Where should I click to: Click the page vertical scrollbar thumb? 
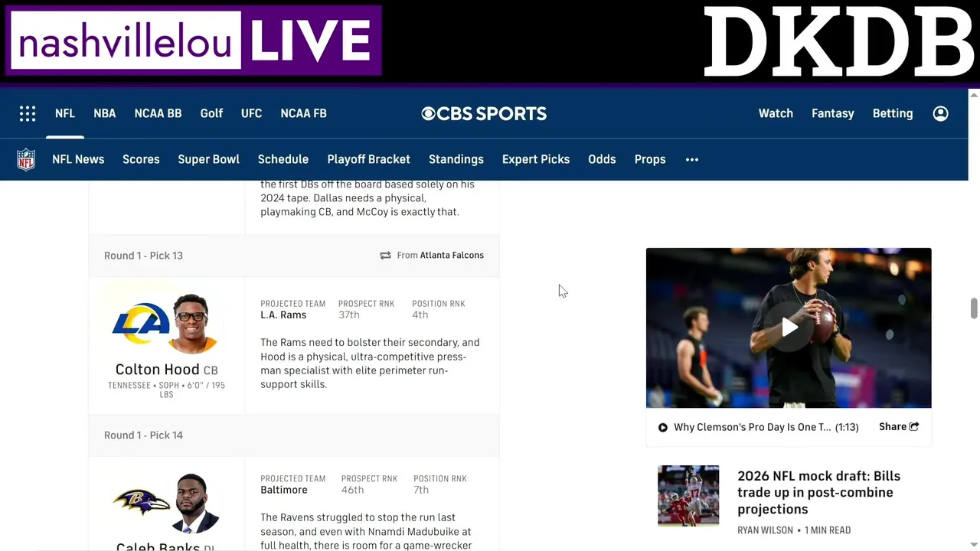(974, 308)
